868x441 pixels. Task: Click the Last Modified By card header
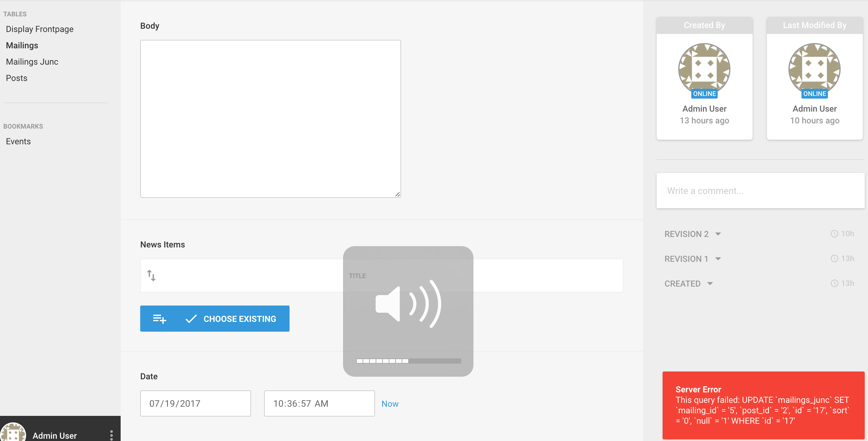[x=814, y=25]
